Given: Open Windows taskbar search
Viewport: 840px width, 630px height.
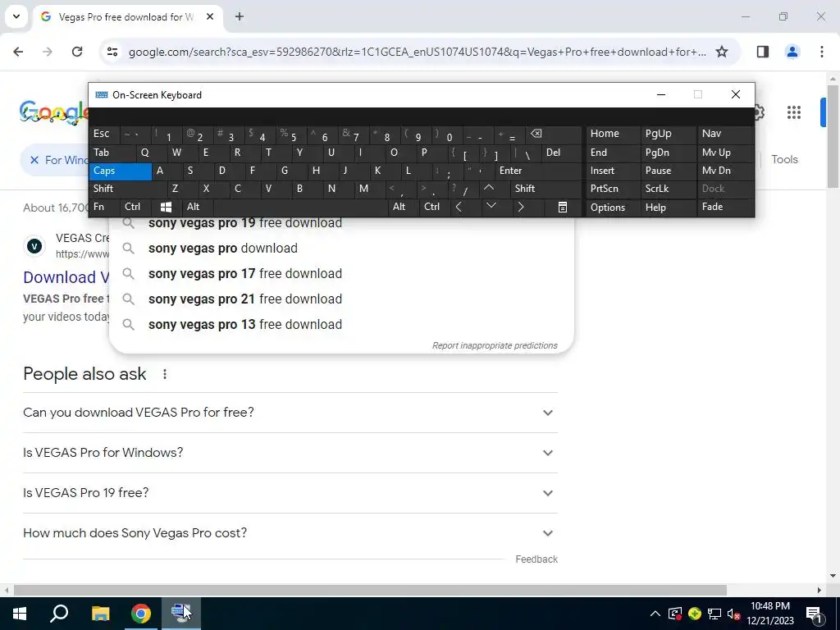Looking at the screenshot, I should click(x=59, y=614).
